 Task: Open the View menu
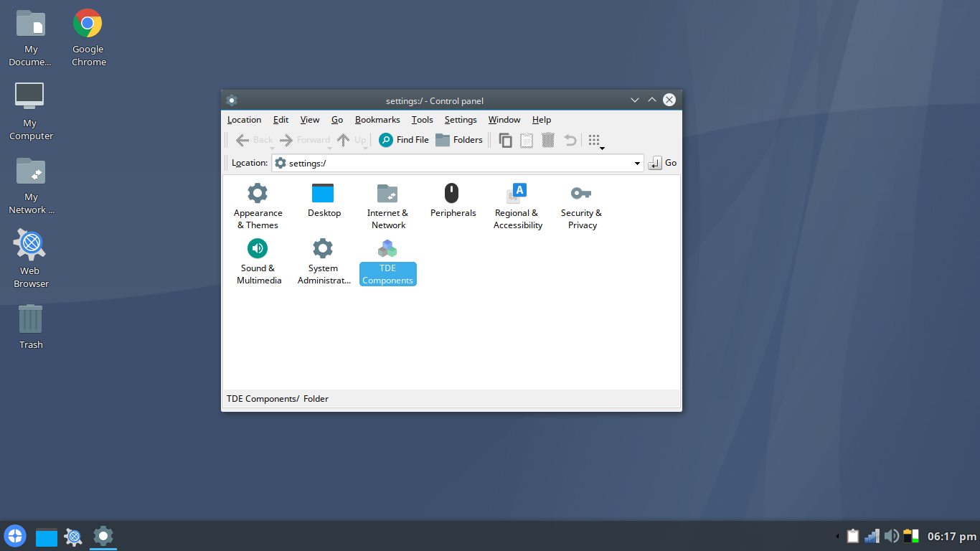[x=310, y=120]
